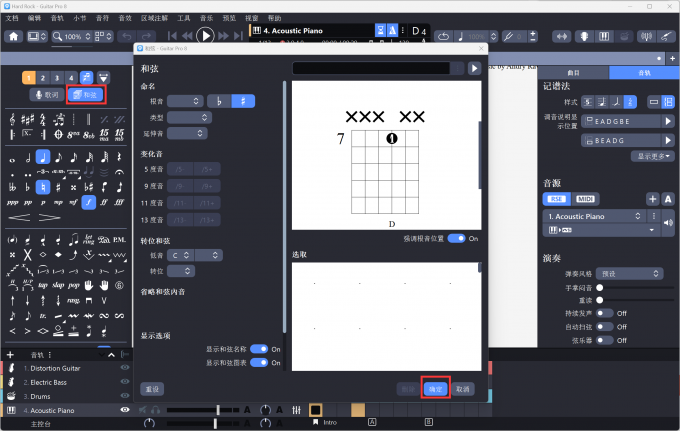Click 取消 to cancel the dialog
The image size is (680, 431).
click(x=463, y=388)
